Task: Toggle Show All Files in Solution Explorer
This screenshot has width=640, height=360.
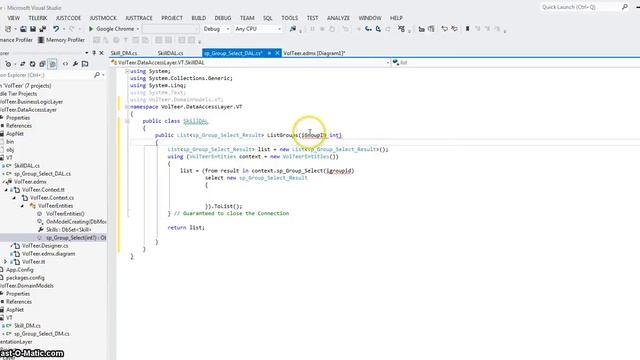Action: click(x=52, y=64)
